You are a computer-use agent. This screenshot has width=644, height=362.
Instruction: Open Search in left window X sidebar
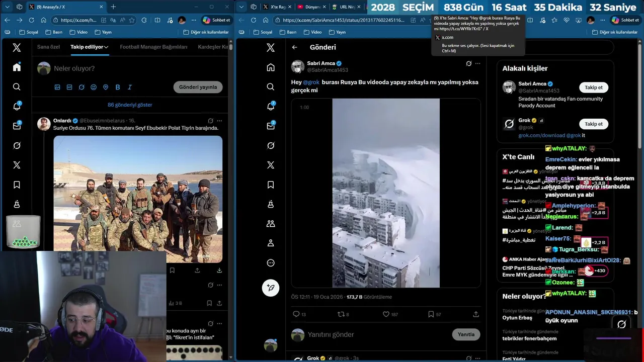pyautogui.click(x=17, y=87)
